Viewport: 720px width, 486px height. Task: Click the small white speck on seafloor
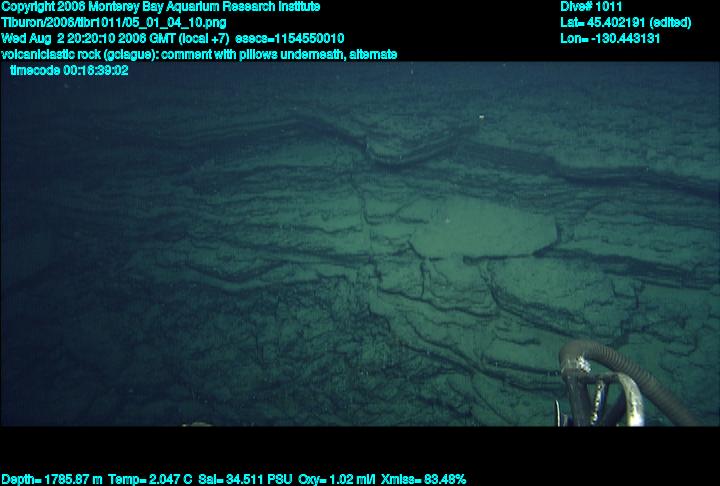point(484,119)
